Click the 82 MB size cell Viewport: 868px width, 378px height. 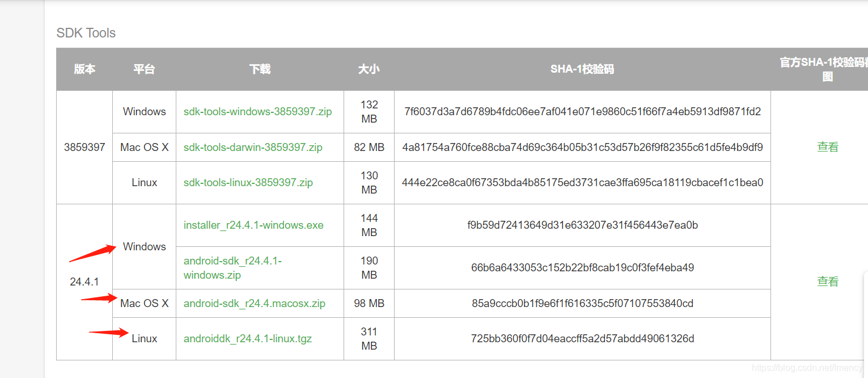tap(369, 148)
